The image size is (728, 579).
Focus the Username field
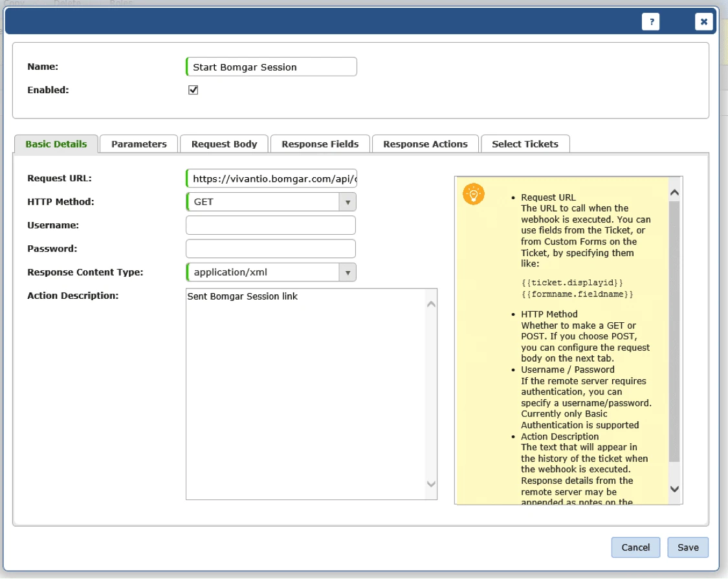(270, 225)
